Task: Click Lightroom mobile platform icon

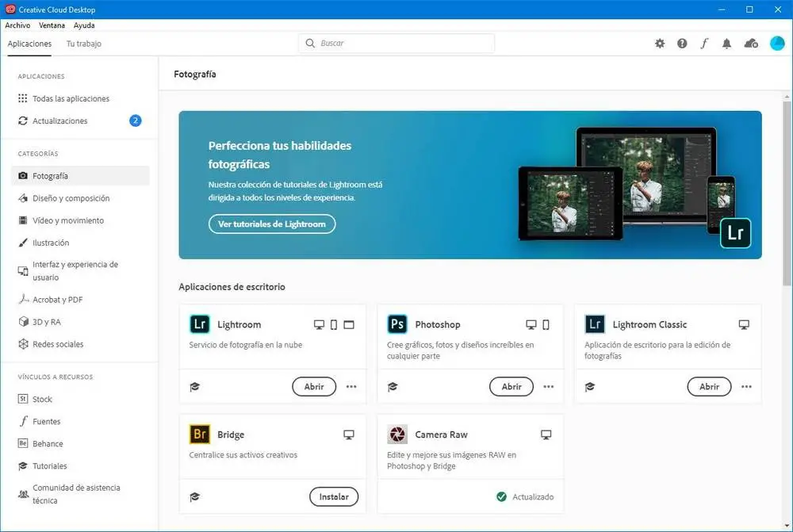Action: 334,324
